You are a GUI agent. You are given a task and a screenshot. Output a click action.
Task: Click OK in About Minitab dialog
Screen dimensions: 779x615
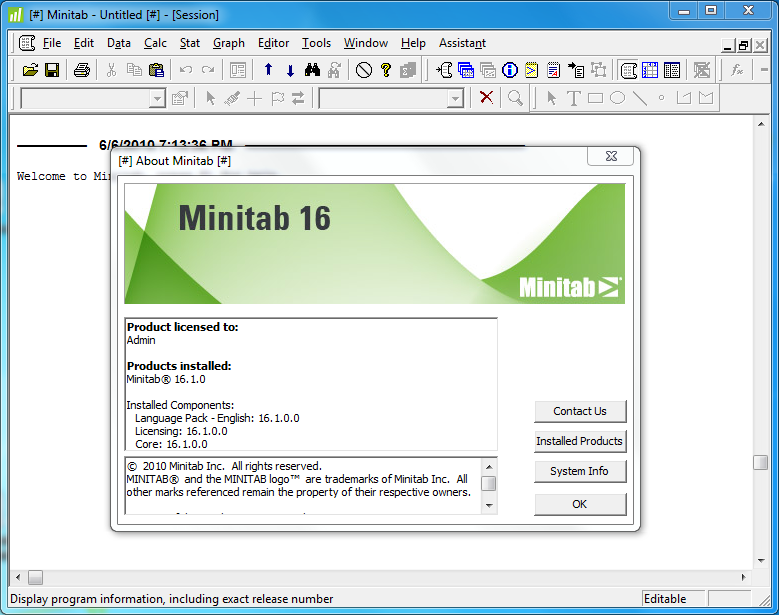pyautogui.click(x=580, y=504)
